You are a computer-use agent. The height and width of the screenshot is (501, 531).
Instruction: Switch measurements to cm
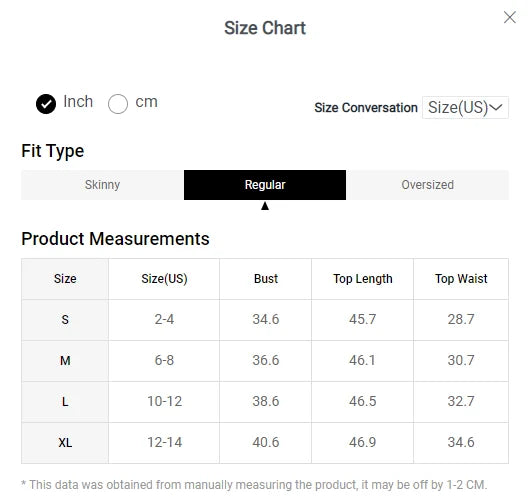click(x=118, y=104)
